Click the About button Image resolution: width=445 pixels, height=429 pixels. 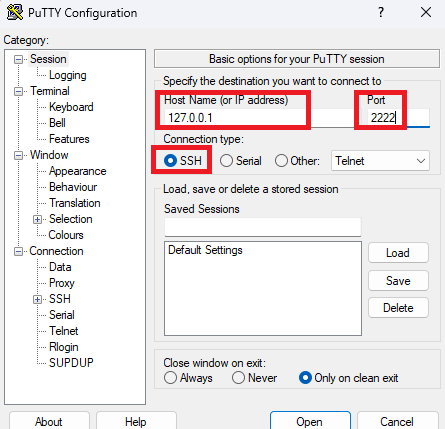point(49,421)
